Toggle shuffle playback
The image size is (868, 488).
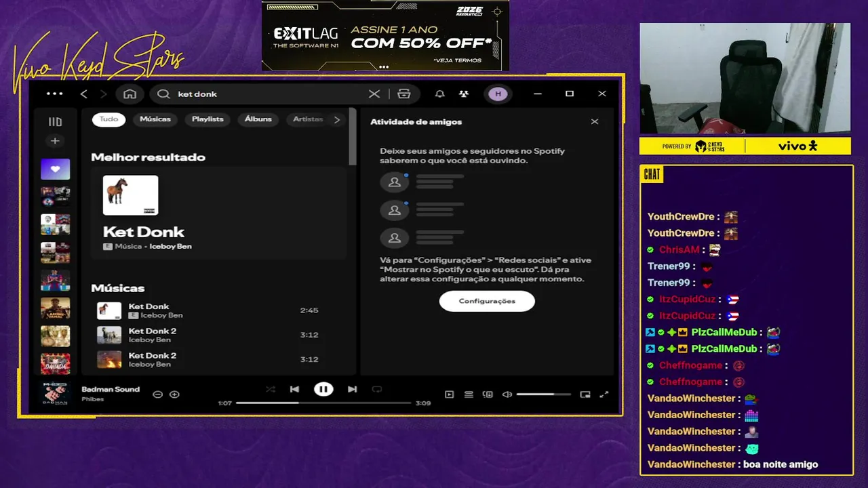coord(271,389)
